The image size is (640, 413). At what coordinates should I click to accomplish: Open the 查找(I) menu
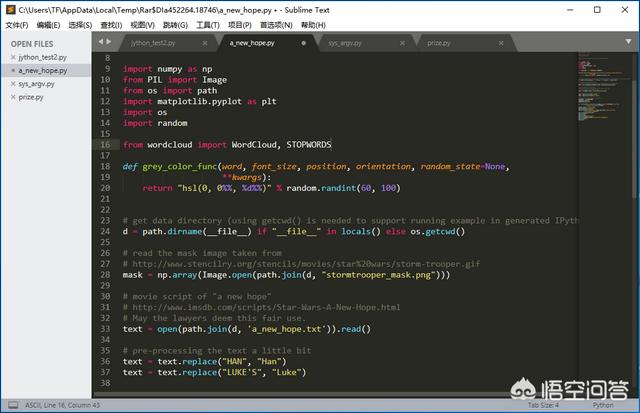click(x=111, y=25)
